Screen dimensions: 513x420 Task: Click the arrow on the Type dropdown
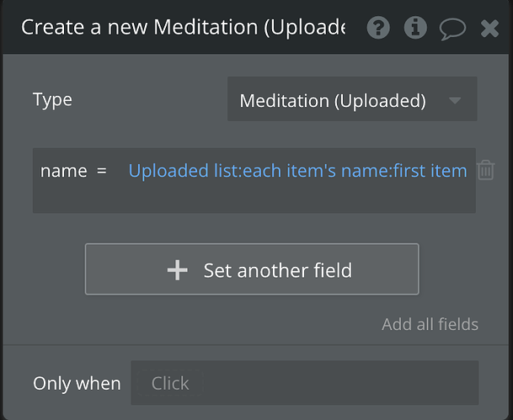pos(455,101)
